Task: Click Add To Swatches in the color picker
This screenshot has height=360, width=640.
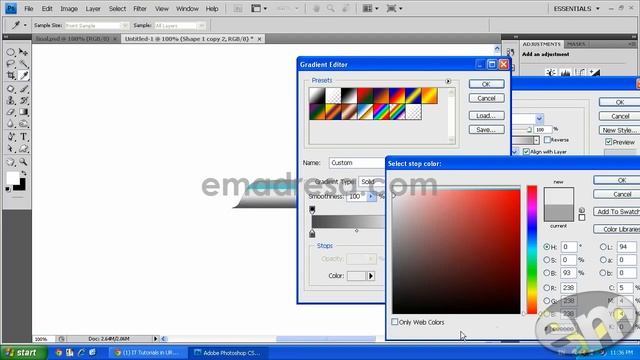Action: click(617, 211)
